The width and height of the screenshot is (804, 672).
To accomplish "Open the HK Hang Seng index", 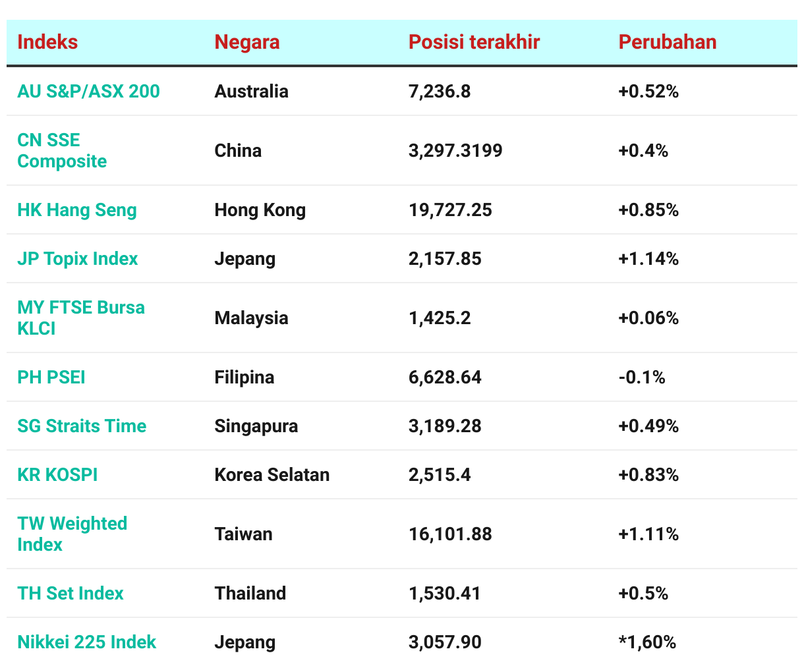I will pos(77,210).
